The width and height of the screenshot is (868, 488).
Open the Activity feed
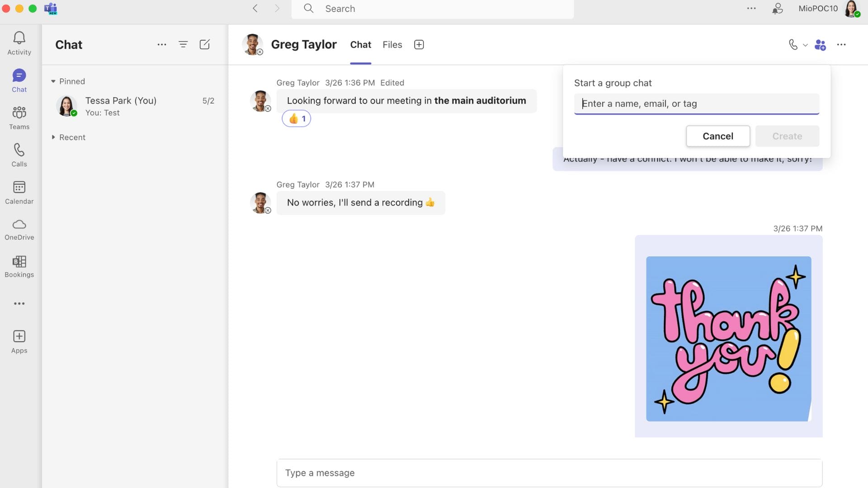(19, 43)
